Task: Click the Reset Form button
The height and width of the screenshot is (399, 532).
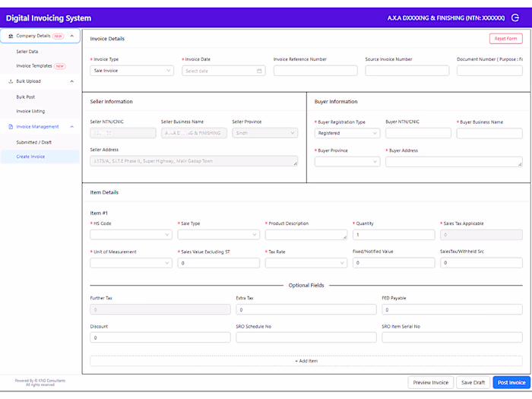Action: (x=505, y=39)
